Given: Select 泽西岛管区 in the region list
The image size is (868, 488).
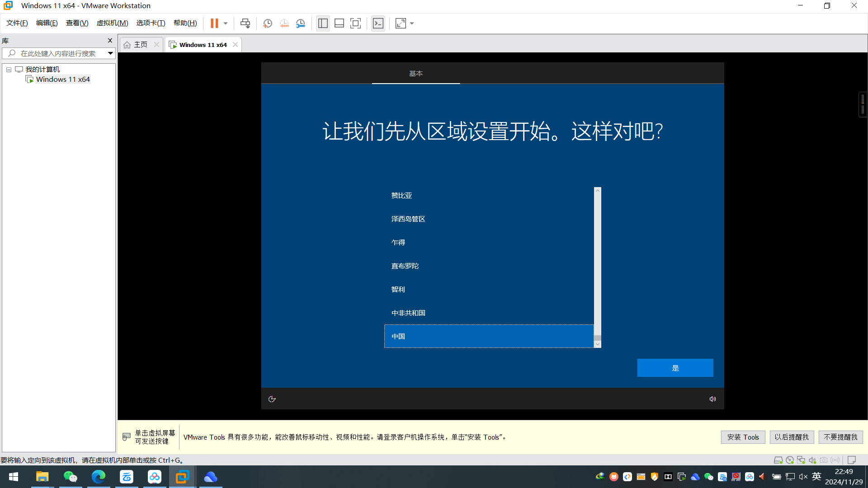Looking at the screenshot, I should click(489, 219).
